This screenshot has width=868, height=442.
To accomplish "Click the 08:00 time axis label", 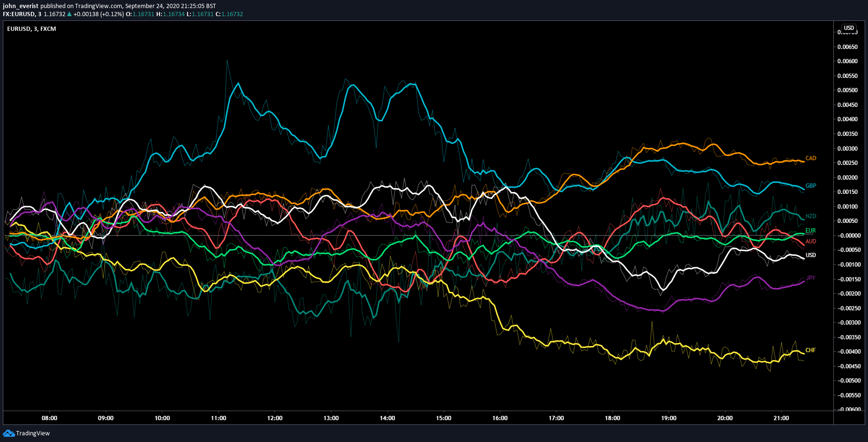I will pos(49,418).
